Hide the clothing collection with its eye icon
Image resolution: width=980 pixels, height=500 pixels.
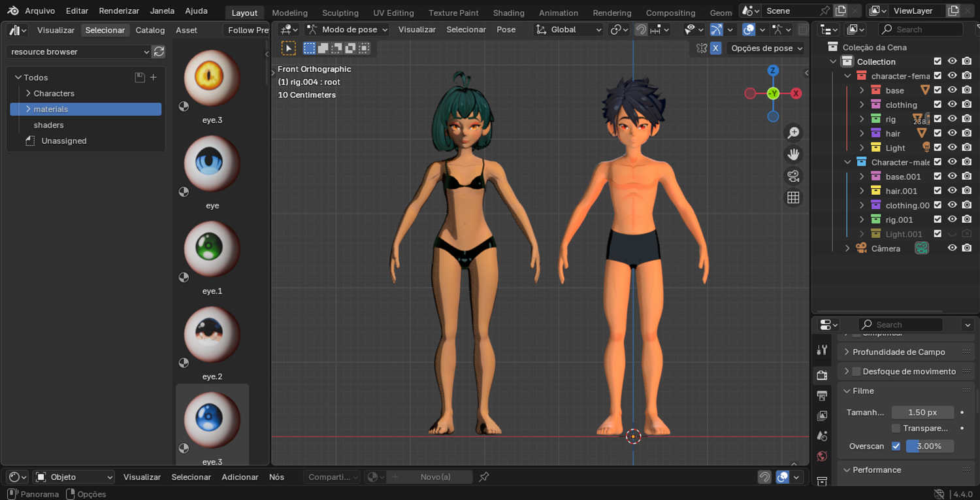953,105
